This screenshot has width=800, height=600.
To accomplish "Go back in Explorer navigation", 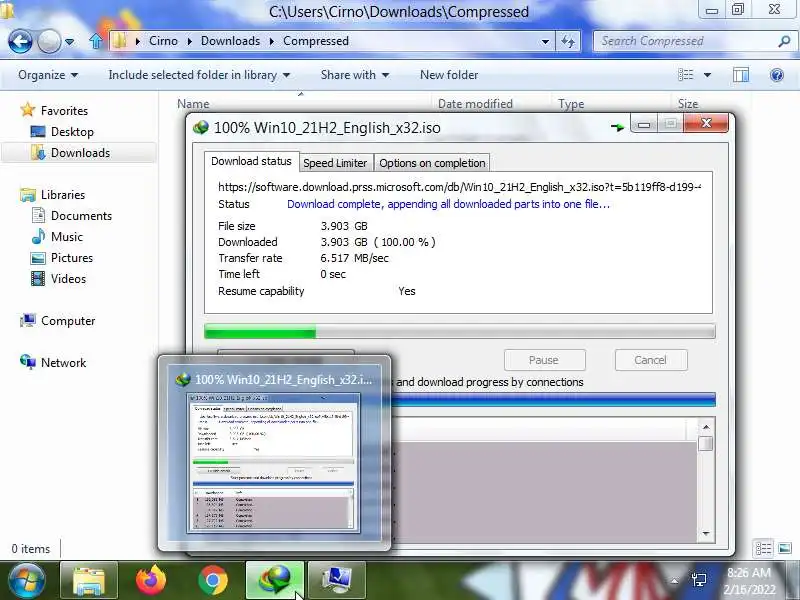I will click(20, 41).
